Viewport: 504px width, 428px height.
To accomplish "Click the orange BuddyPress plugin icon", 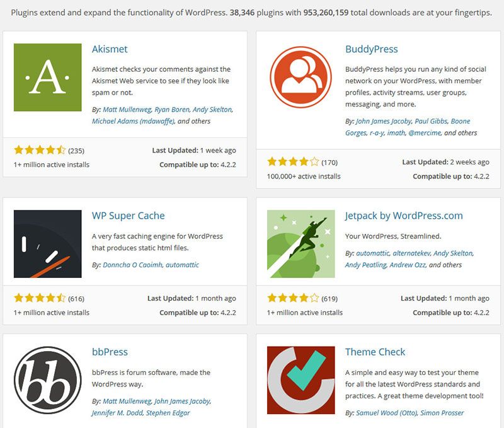I will click(301, 78).
